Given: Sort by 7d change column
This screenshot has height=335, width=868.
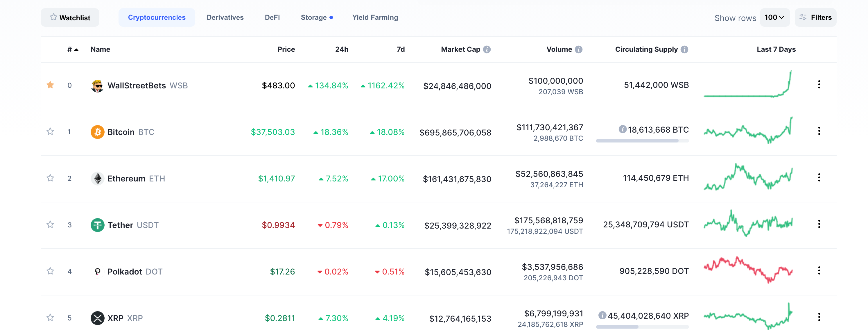Looking at the screenshot, I should (400, 50).
